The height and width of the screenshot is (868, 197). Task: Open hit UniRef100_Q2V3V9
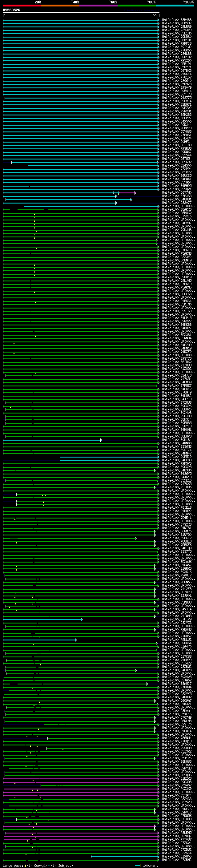click(176, 30)
